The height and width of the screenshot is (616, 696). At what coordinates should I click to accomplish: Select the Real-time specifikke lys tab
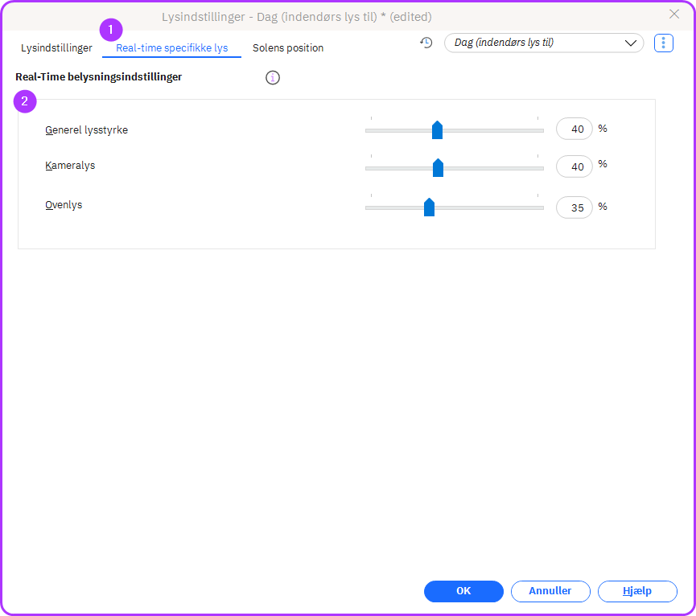(x=171, y=48)
